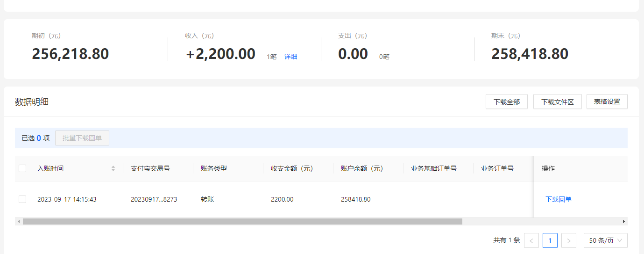Click the 账务类型 column header
This screenshot has height=254, width=644.
214,168
